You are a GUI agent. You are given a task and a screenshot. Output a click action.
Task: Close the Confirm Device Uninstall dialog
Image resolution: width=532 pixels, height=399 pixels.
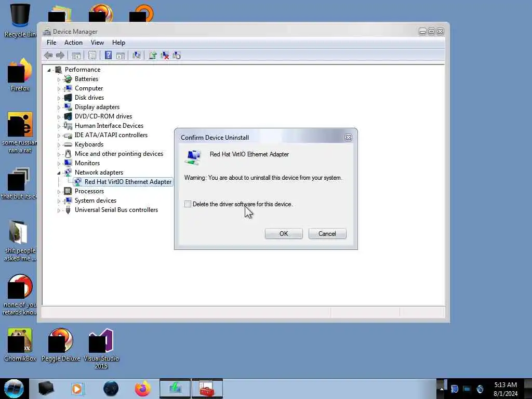(x=348, y=137)
